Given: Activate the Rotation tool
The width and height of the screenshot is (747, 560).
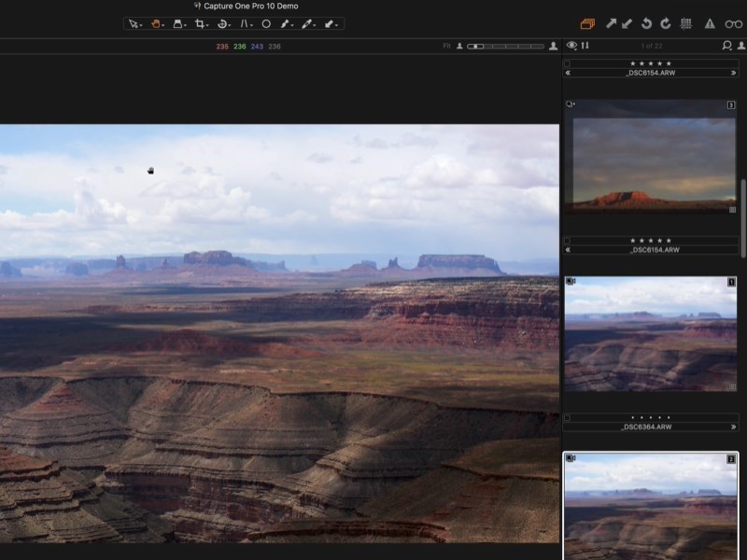Looking at the screenshot, I should [220, 25].
